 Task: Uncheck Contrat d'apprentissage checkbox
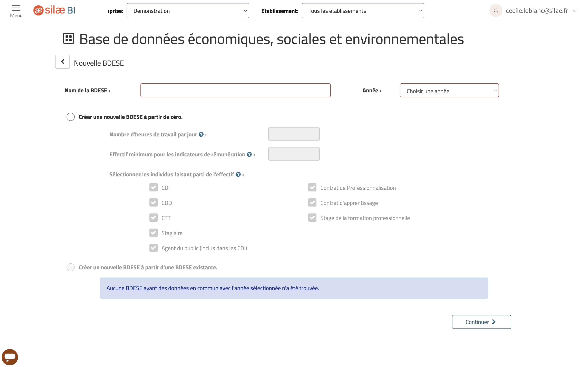(x=312, y=202)
